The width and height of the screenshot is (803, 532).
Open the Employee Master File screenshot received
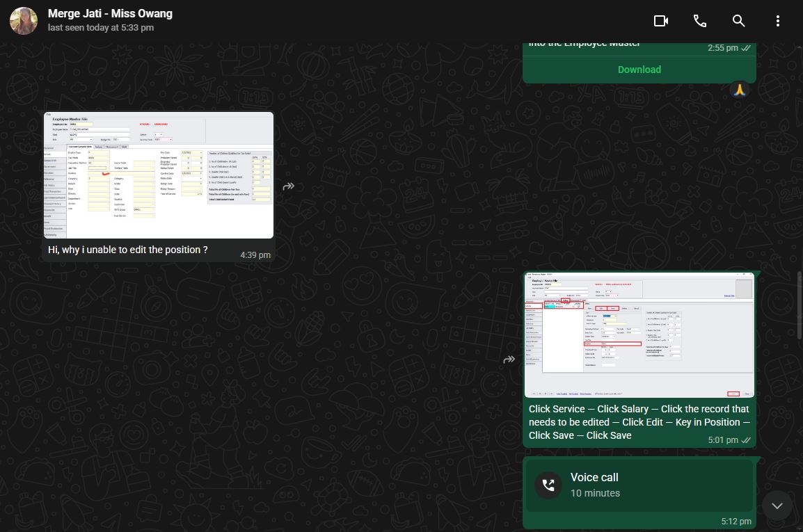coord(159,175)
